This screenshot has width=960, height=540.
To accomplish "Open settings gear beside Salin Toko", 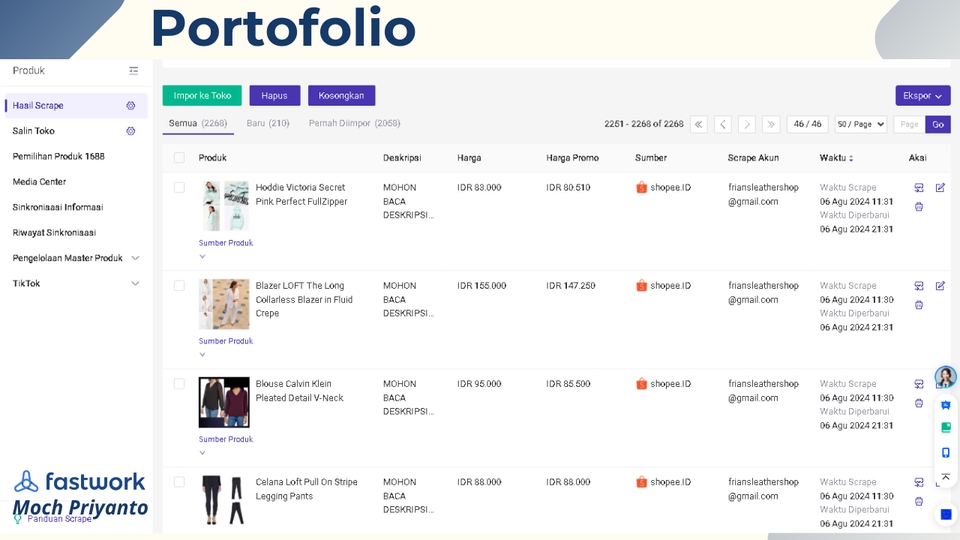I will [130, 131].
